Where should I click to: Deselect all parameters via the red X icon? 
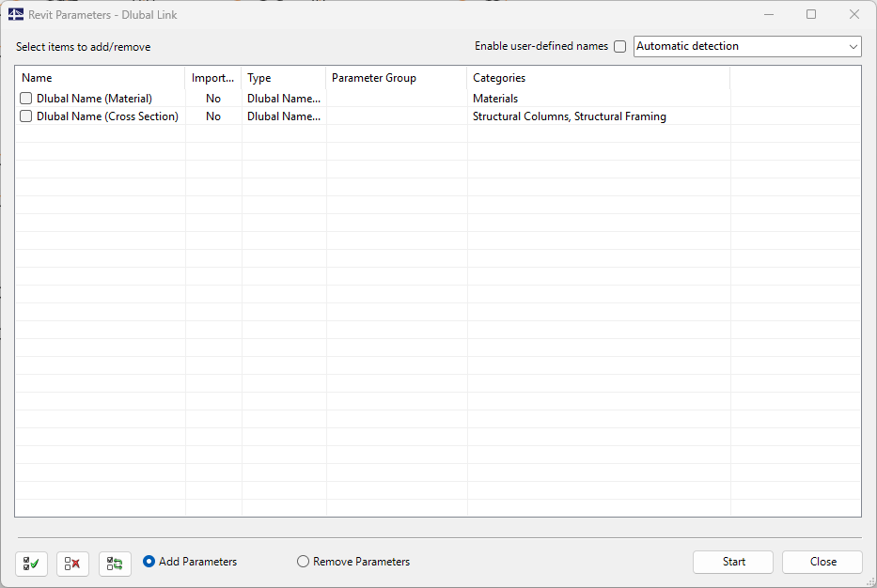click(x=72, y=562)
